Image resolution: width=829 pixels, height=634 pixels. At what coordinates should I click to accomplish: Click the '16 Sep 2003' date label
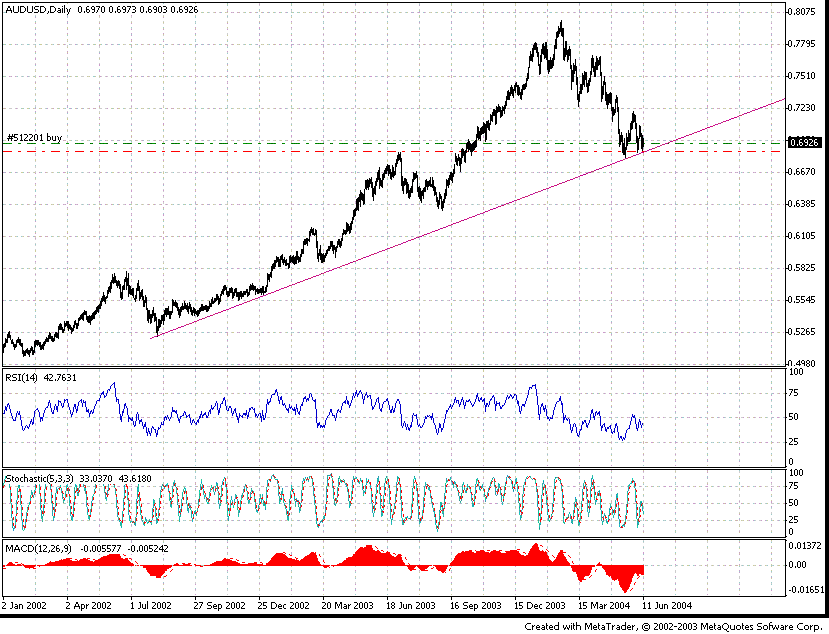(475, 605)
